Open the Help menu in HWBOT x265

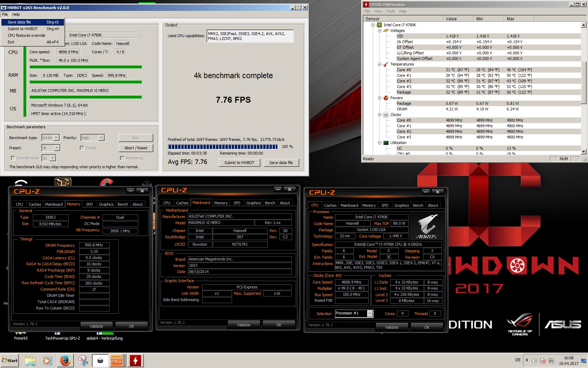pos(16,14)
